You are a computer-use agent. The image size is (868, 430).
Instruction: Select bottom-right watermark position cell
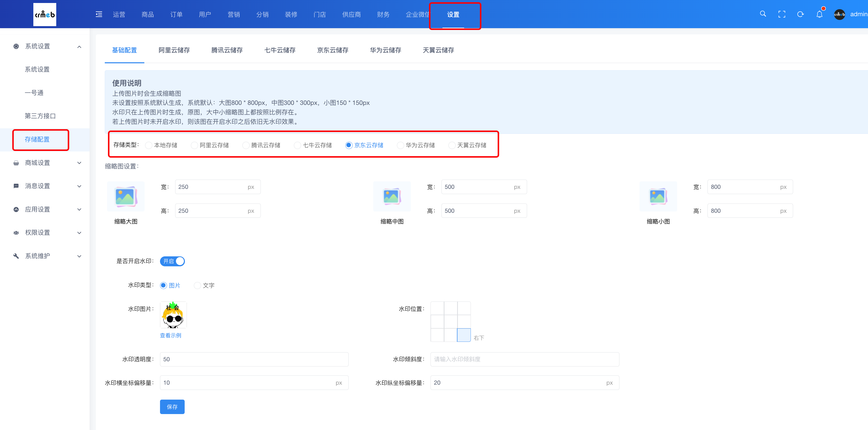coord(464,335)
